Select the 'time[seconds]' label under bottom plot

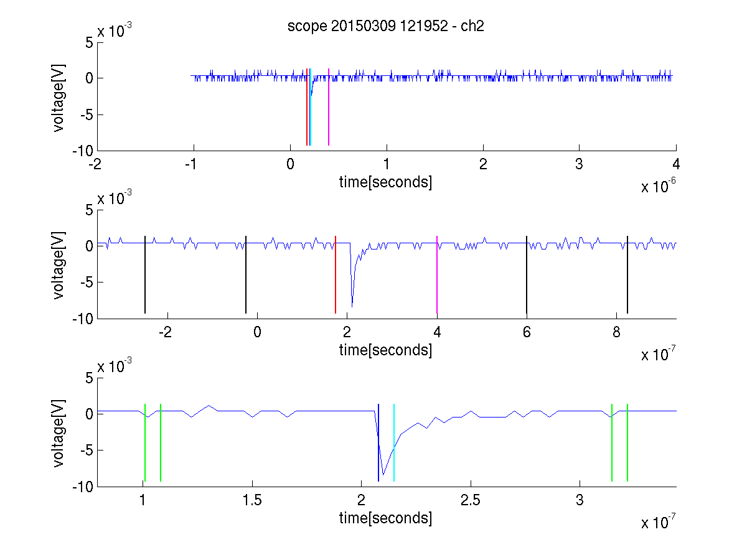(x=385, y=518)
